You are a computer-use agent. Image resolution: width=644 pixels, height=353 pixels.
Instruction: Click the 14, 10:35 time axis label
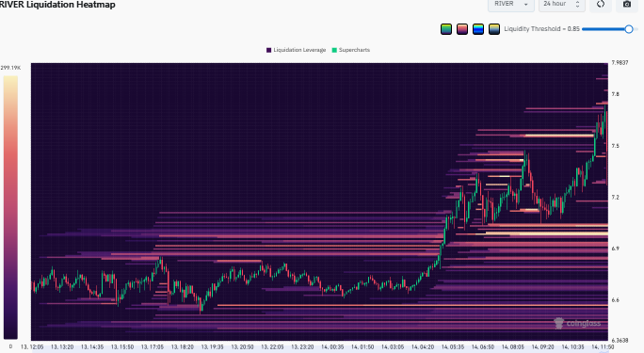pyautogui.click(x=572, y=346)
